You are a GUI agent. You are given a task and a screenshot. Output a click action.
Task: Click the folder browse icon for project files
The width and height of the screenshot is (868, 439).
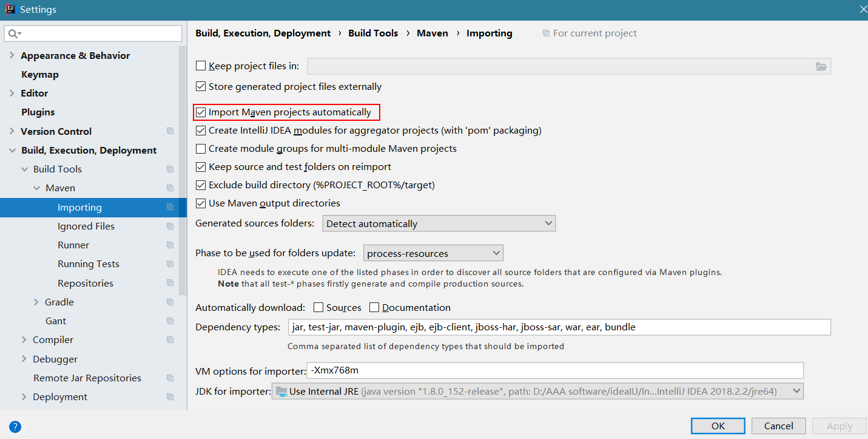click(821, 67)
